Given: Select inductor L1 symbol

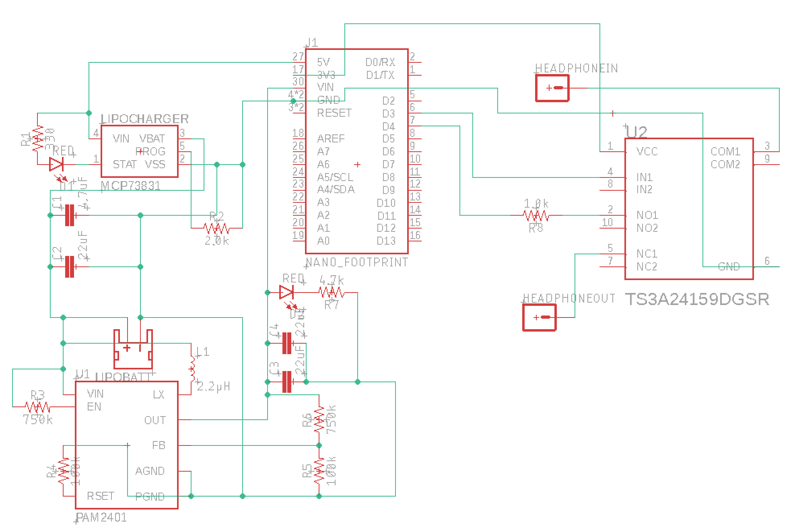Looking at the screenshot, I should pos(192,369).
